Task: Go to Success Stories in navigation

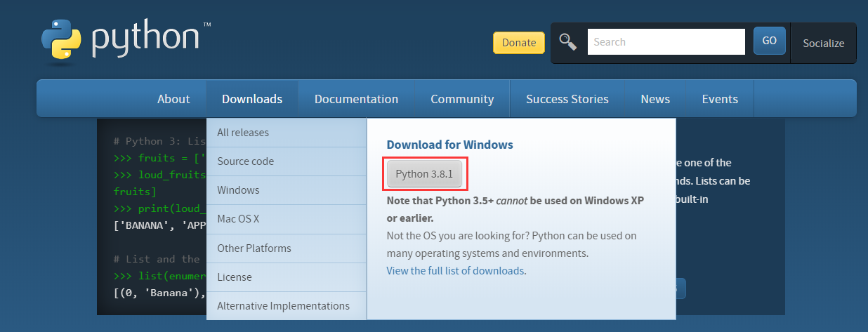Action: pyautogui.click(x=567, y=99)
